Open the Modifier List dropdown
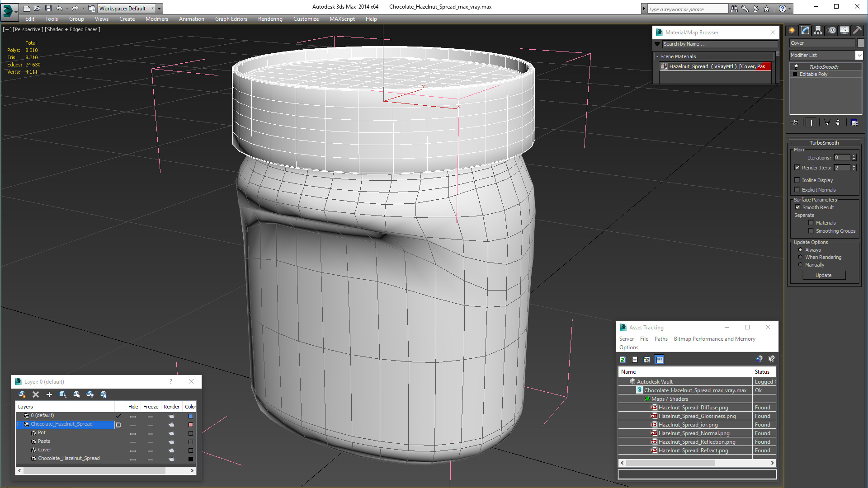This screenshot has height=488, width=868. (859, 55)
